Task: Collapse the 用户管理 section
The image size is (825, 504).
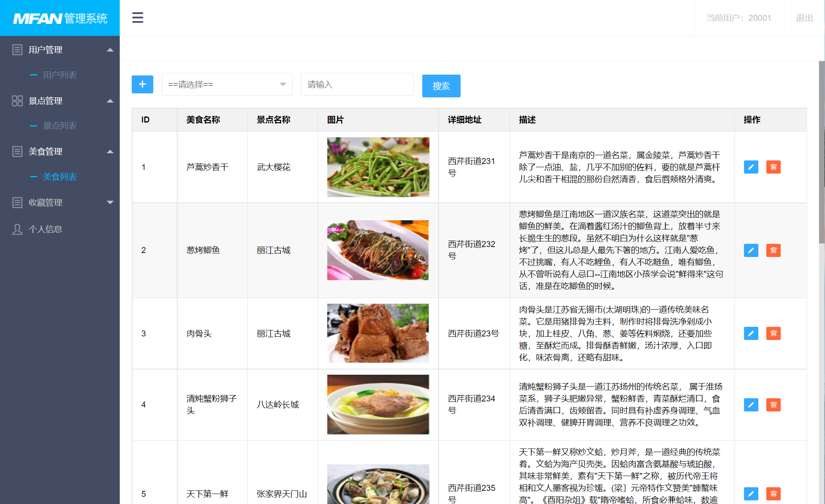Action: [x=109, y=49]
